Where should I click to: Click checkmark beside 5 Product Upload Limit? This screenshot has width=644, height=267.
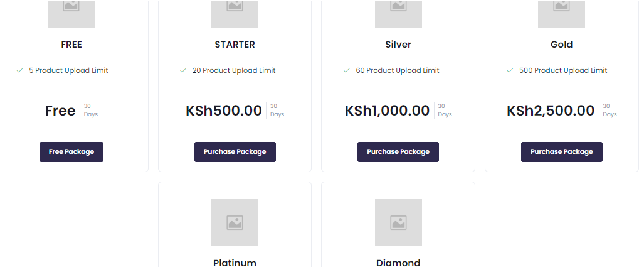coord(20,70)
